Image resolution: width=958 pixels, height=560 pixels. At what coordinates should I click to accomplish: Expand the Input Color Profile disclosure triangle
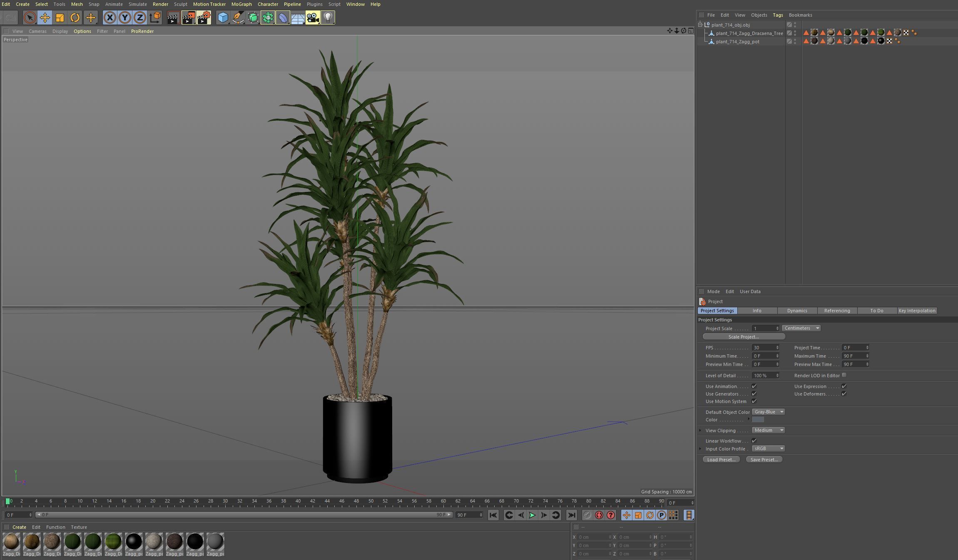click(x=700, y=448)
